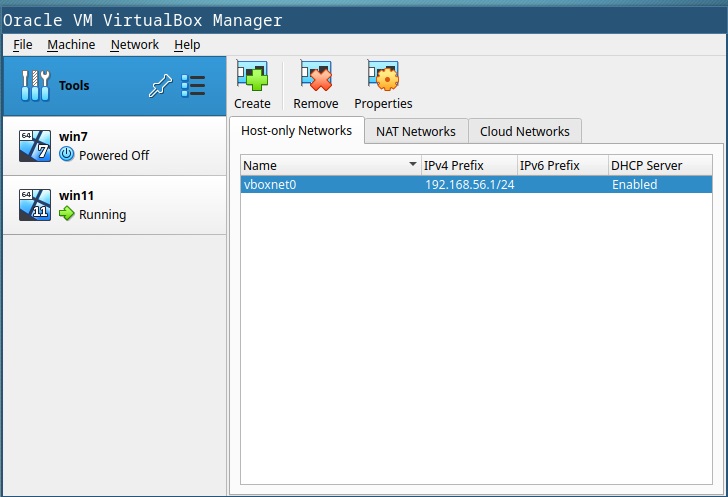
Task: Click the sort arrow in Name header
Action: click(412, 164)
